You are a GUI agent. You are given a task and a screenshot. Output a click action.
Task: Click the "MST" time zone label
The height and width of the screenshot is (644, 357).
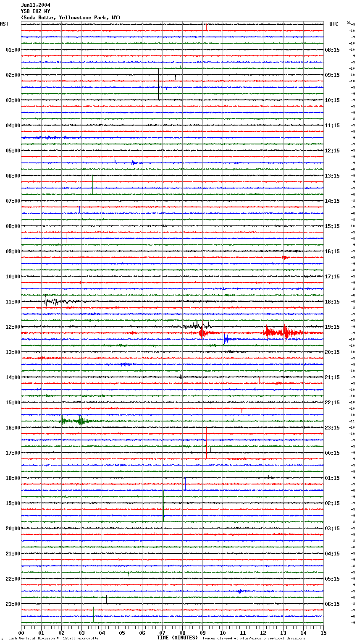pyautogui.click(x=4, y=24)
